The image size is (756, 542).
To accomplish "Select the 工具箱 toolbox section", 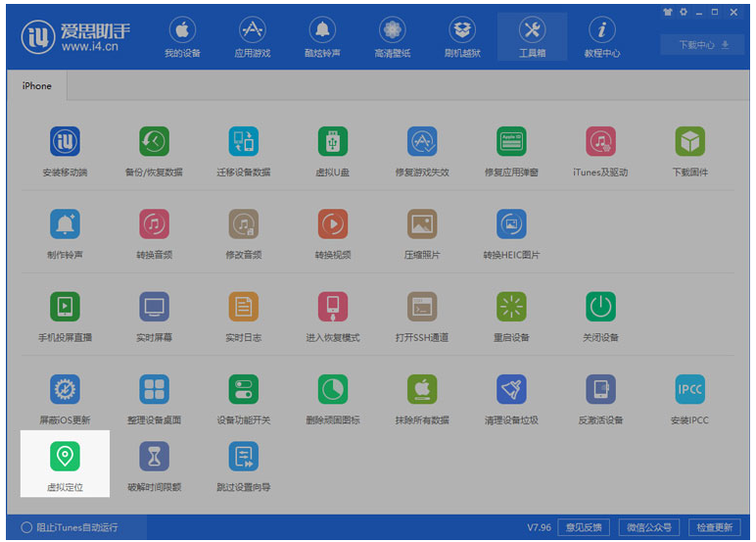I will (x=533, y=37).
